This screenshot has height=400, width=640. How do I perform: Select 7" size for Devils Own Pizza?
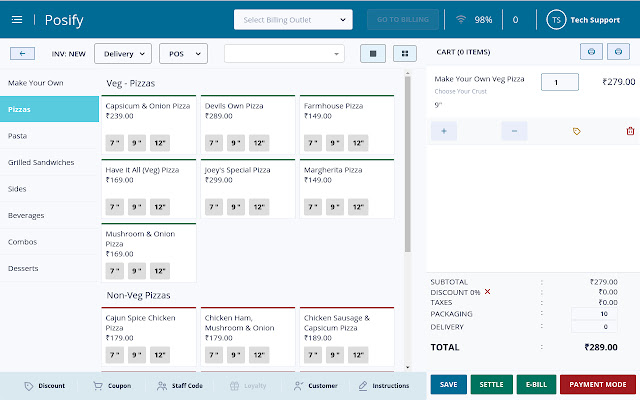coord(213,143)
